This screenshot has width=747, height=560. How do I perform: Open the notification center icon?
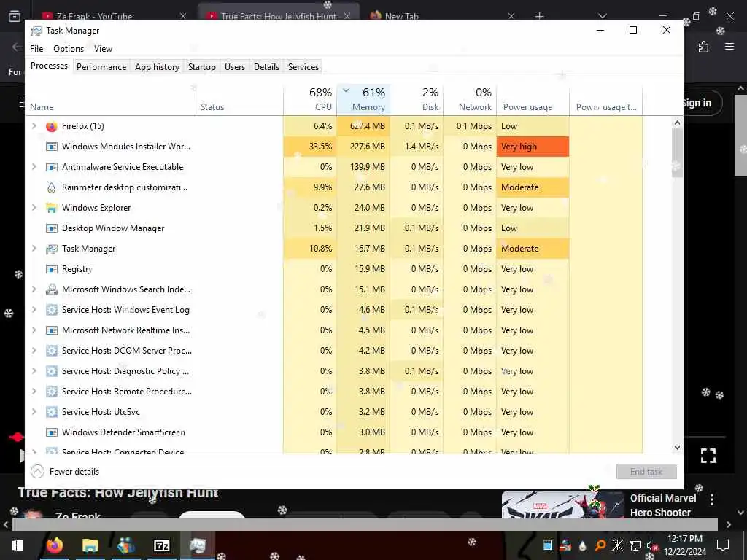click(x=723, y=545)
